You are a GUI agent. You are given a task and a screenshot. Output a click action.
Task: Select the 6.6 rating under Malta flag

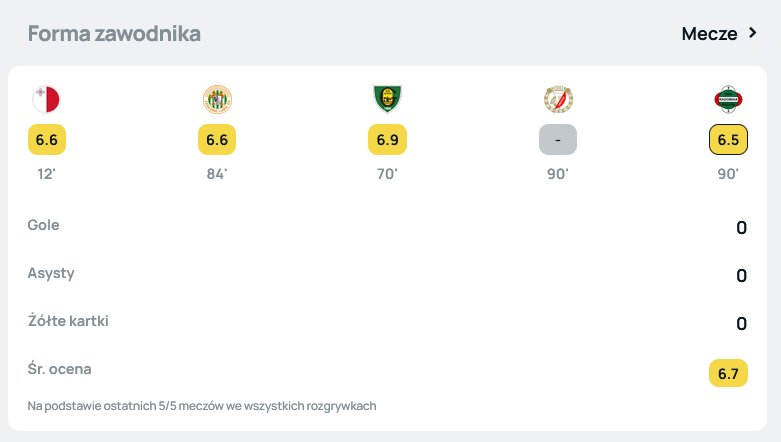(47, 140)
